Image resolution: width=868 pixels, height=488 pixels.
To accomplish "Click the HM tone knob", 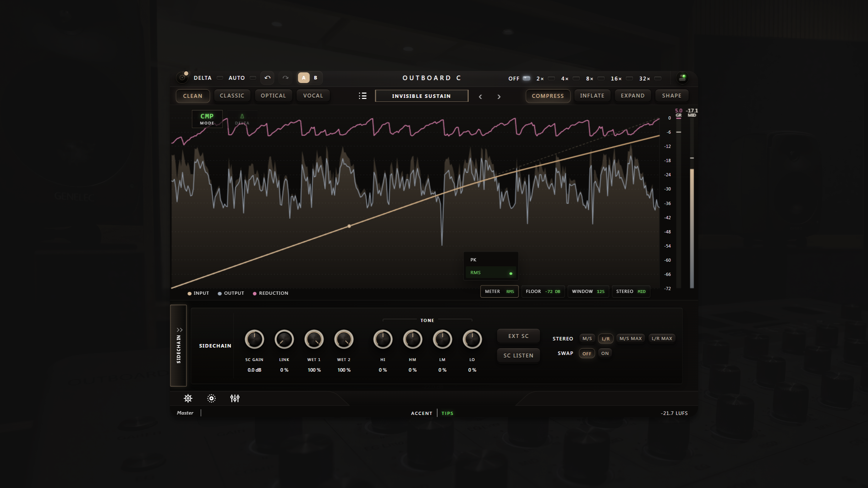I will [x=413, y=339].
